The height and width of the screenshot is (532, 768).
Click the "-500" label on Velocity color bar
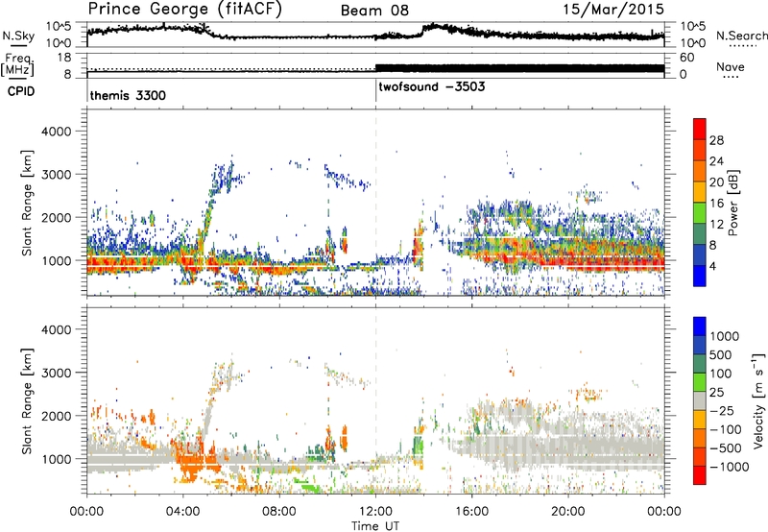(x=726, y=448)
